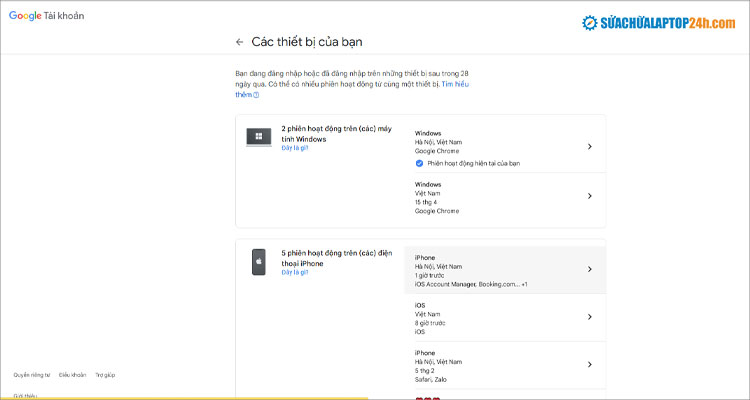Open the Trợ giúp footer link
Screen dimensions: 750x400
105,375
